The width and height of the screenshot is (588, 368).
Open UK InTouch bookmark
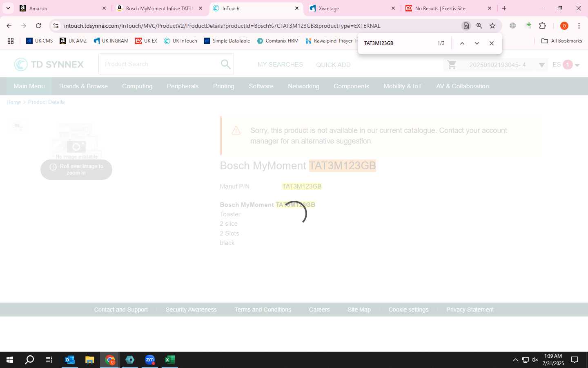(x=180, y=41)
